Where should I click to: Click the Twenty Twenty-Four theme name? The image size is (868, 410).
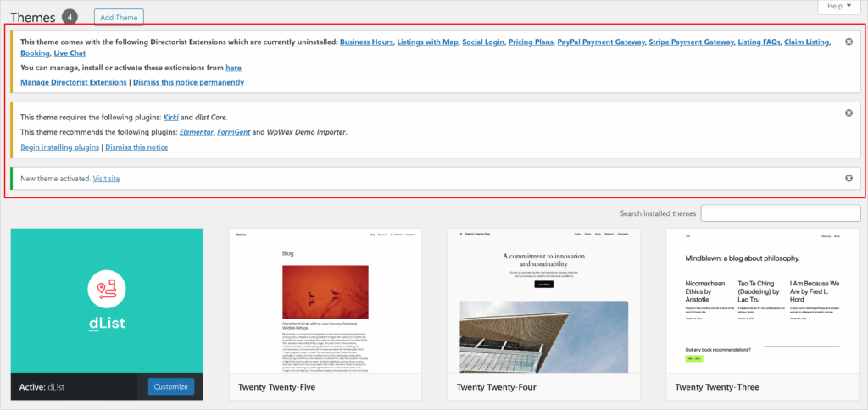pyautogui.click(x=497, y=387)
